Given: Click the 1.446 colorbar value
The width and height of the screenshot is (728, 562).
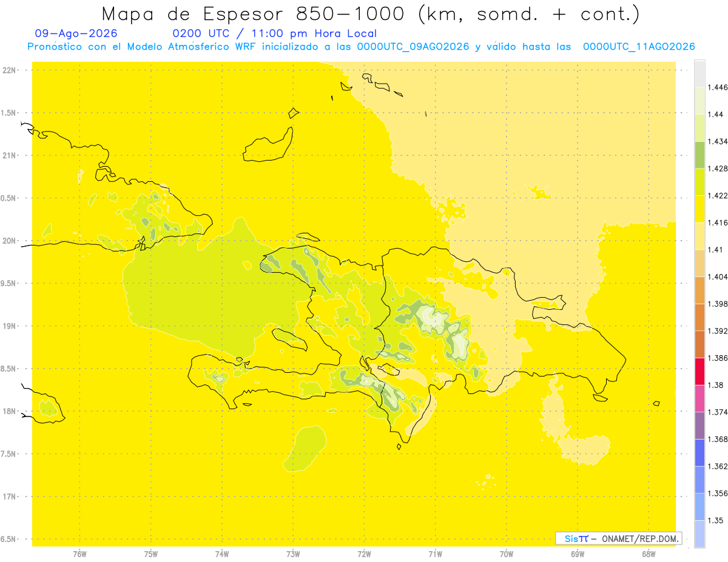Looking at the screenshot, I should coord(717,87).
